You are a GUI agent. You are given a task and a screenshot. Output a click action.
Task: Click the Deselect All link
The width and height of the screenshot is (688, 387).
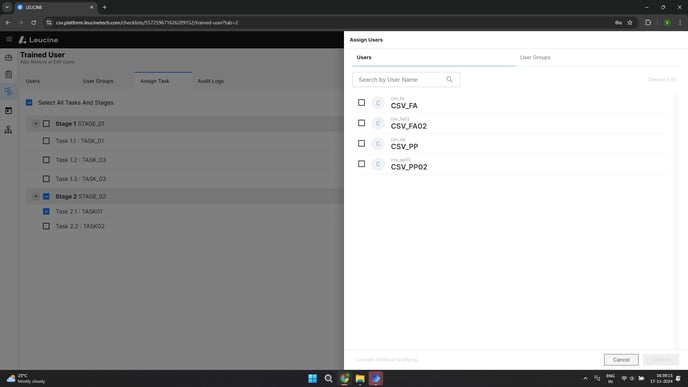click(662, 79)
